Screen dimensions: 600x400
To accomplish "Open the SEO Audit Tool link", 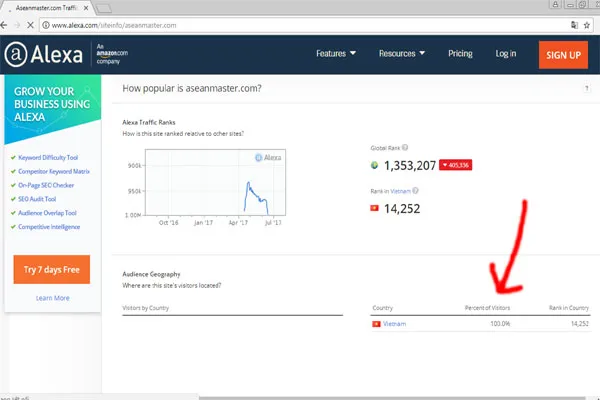I will pos(37,199).
